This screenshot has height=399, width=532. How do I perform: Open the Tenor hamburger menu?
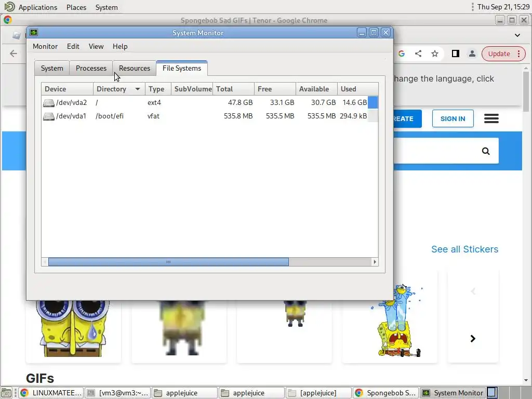491,118
